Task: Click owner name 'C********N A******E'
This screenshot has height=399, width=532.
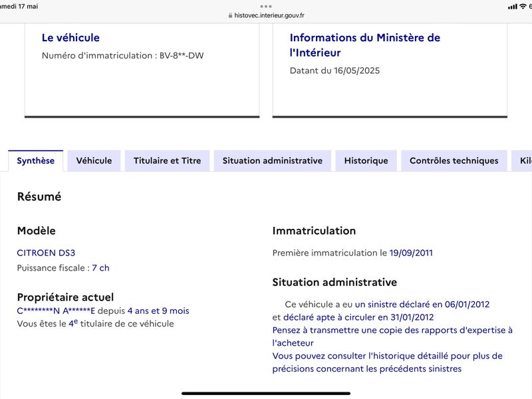Action: pyautogui.click(x=56, y=311)
